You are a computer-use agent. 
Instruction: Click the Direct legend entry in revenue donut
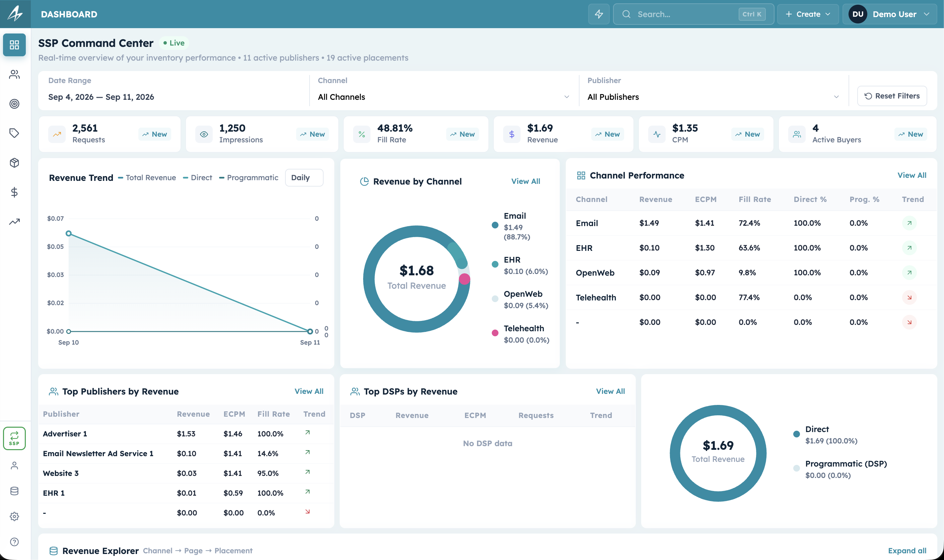tap(825, 435)
